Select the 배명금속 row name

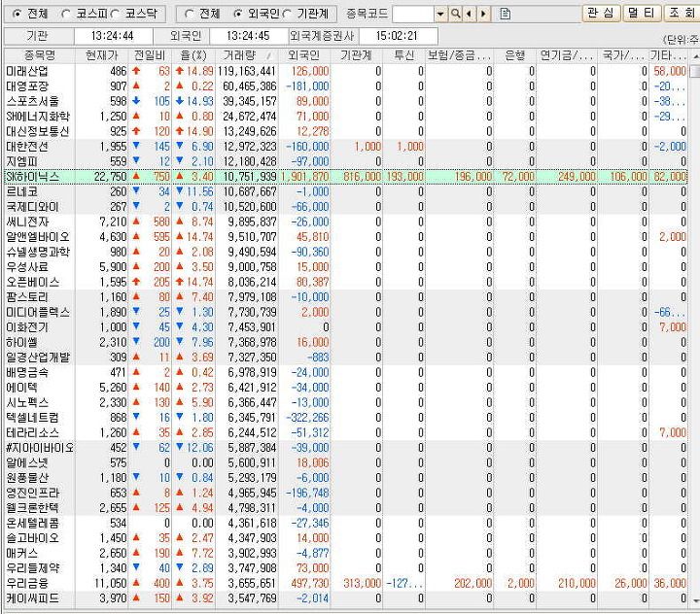[x=27, y=373]
